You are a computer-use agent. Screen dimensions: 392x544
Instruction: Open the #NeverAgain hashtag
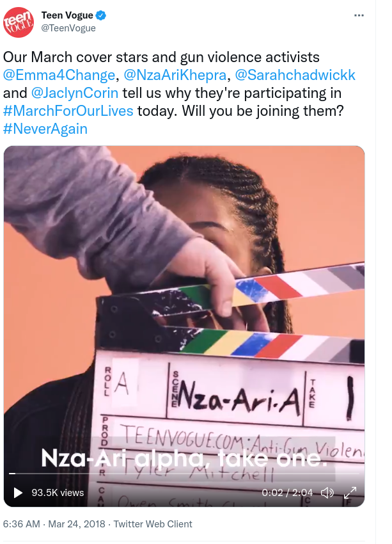pos(45,129)
